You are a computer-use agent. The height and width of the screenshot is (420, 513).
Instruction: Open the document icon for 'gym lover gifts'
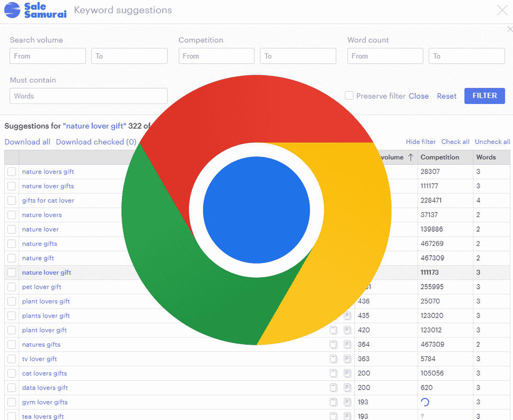coord(347,402)
